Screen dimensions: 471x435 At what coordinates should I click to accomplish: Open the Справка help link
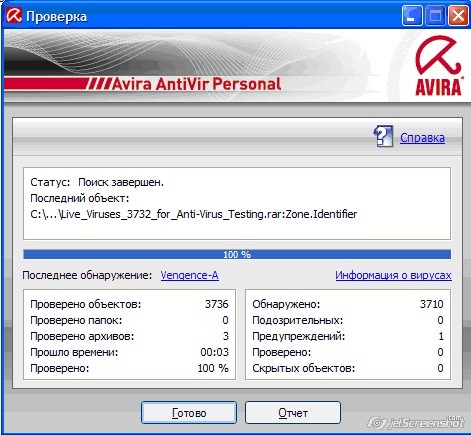point(422,138)
